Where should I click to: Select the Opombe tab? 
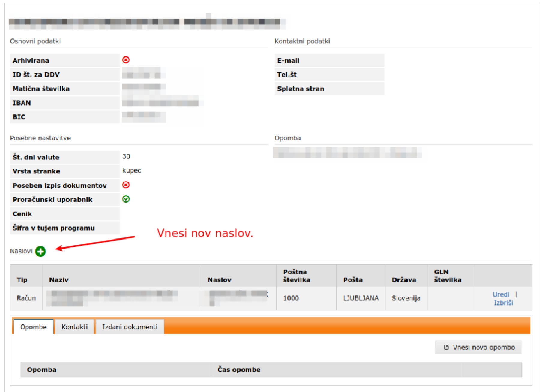pos(33,327)
